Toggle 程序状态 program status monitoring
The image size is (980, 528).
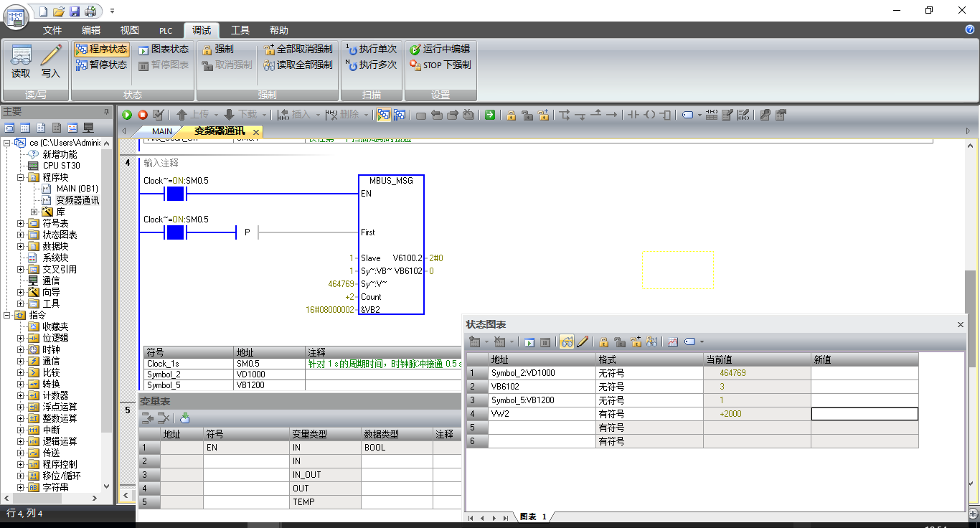pyautogui.click(x=101, y=49)
